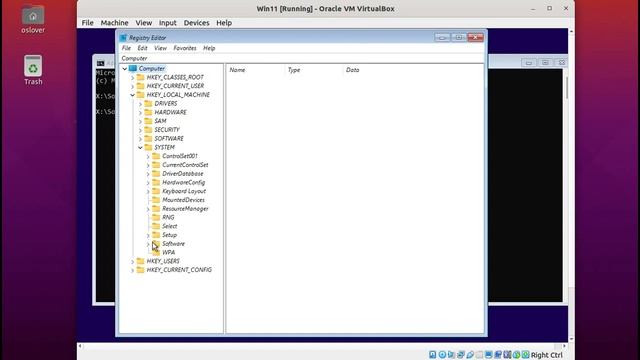Open the Registry Editor Edit menu

pos(142,48)
